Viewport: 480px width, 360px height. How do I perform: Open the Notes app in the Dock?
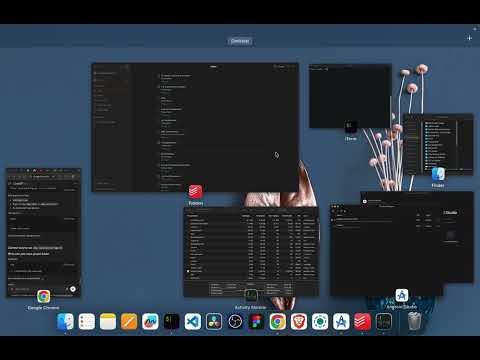108,322
